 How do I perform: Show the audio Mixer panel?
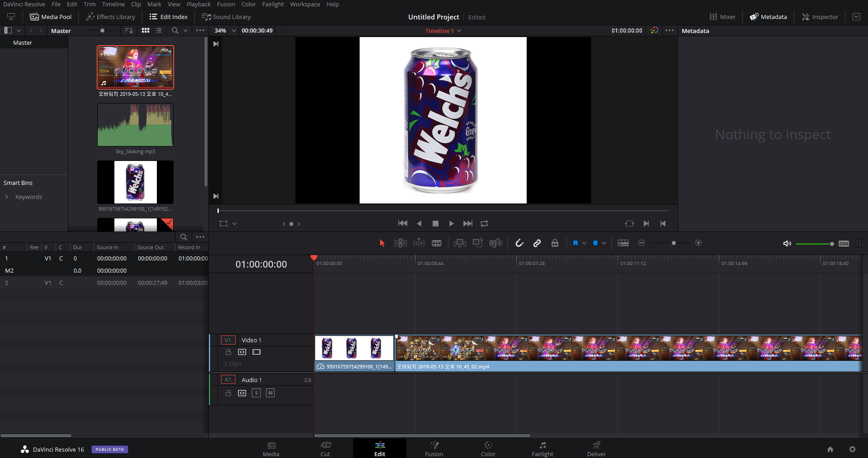coord(722,17)
